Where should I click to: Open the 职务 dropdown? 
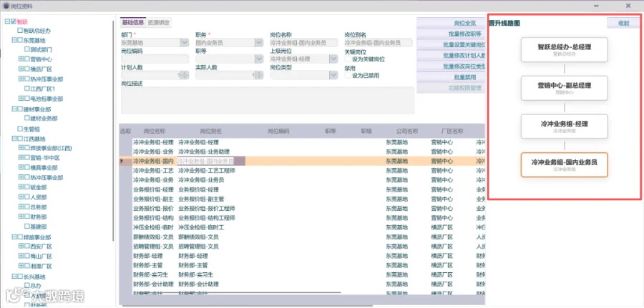click(x=259, y=42)
